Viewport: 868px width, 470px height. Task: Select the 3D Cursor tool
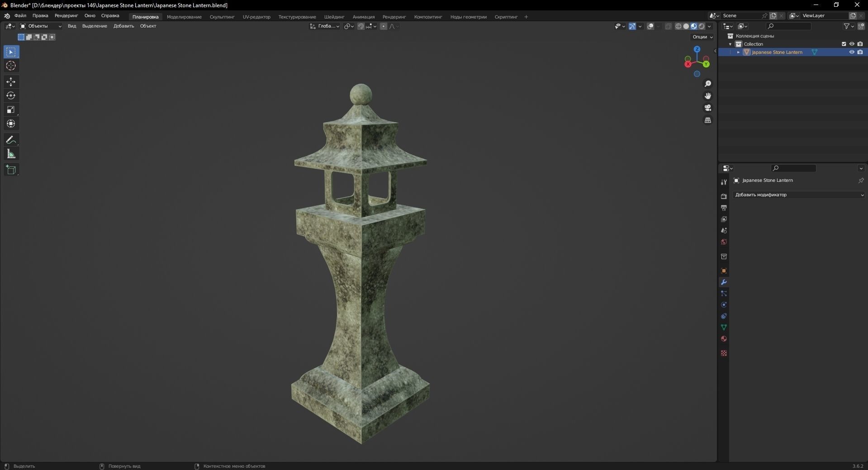point(11,66)
